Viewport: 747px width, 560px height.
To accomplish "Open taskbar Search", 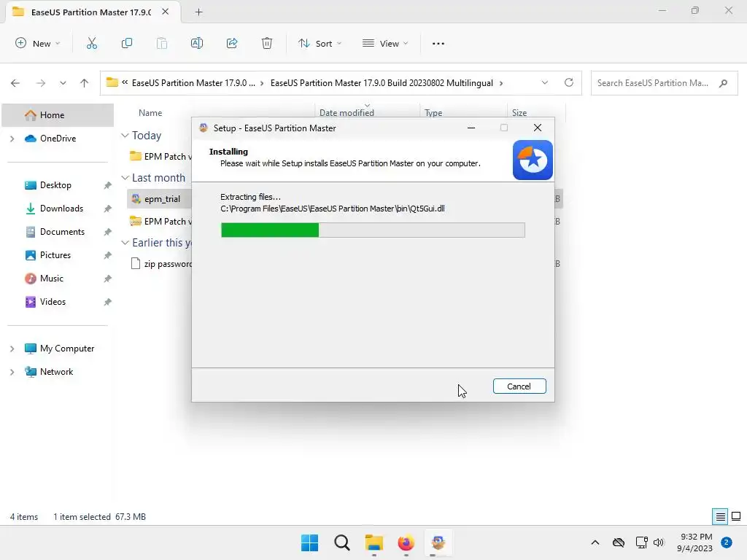I will [342, 542].
